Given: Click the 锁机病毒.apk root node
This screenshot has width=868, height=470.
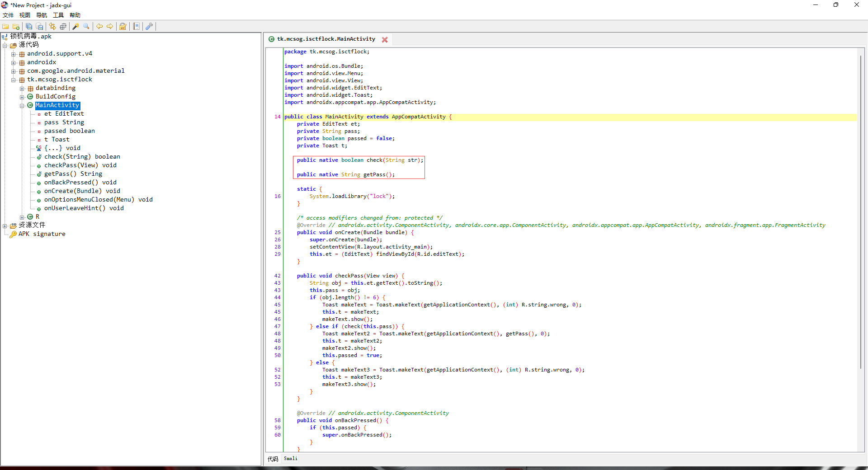Looking at the screenshot, I should point(31,37).
